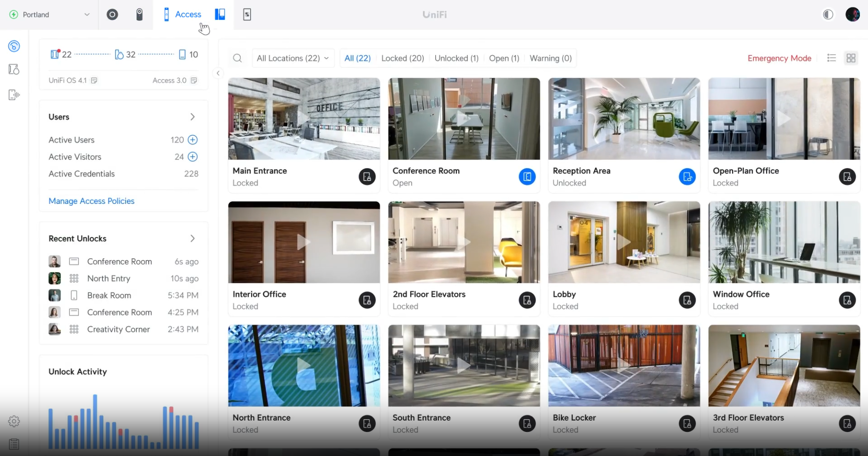Toggle the dark/light theme icon
This screenshot has height=456, width=868.
click(828, 15)
